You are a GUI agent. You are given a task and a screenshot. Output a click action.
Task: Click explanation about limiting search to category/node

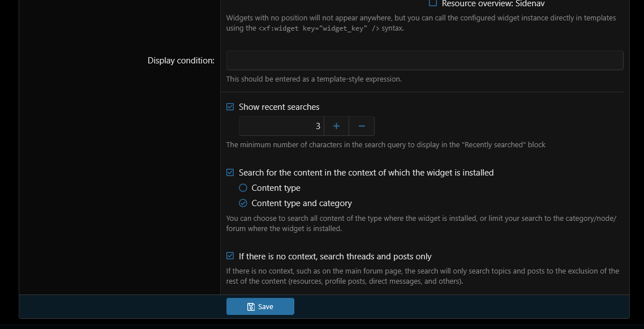coord(422,224)
